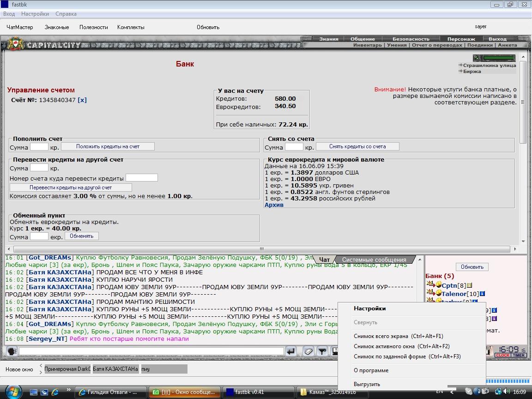Viewport: 532px width, 399px height.
Task: Click the CLOCK label under timer
Action: 502,355
